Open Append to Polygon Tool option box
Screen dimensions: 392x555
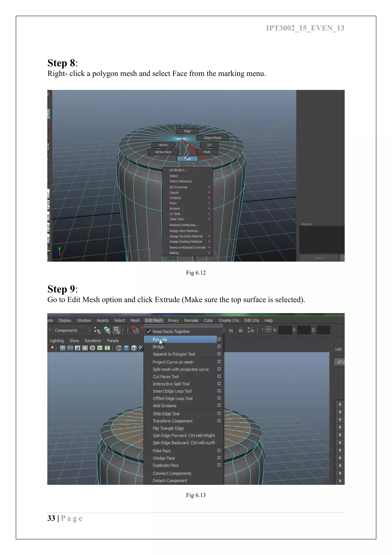point(219,354)
